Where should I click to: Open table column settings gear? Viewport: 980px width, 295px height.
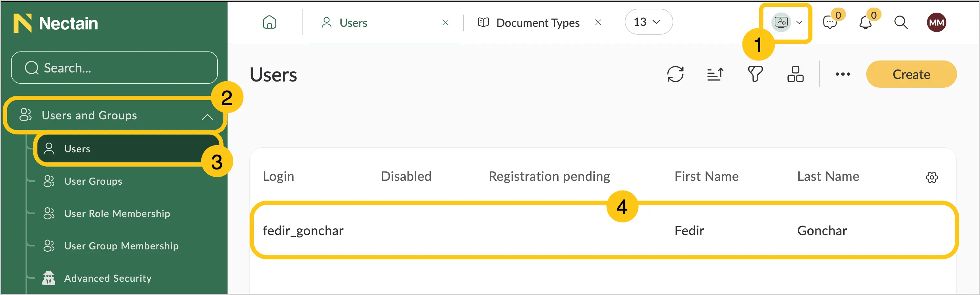[x=931, y=177]
